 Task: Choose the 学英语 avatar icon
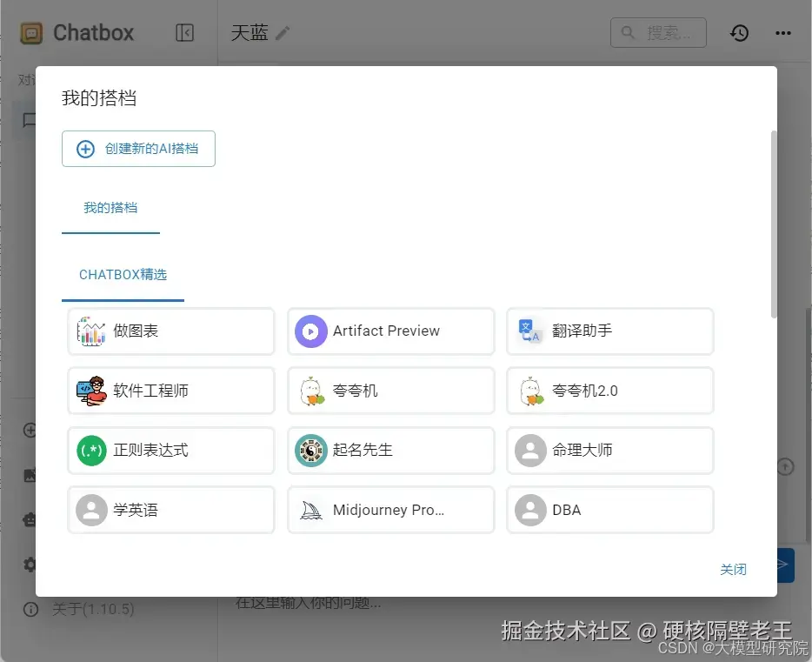(x=91, y=510)
